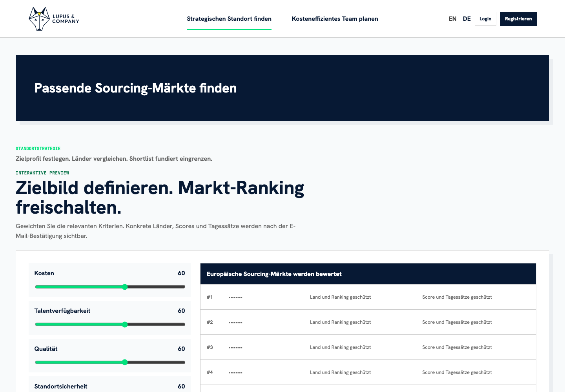565x392 pixels.
Task: Click the masked country dots in row #2
Action: [x=235, y=323]
